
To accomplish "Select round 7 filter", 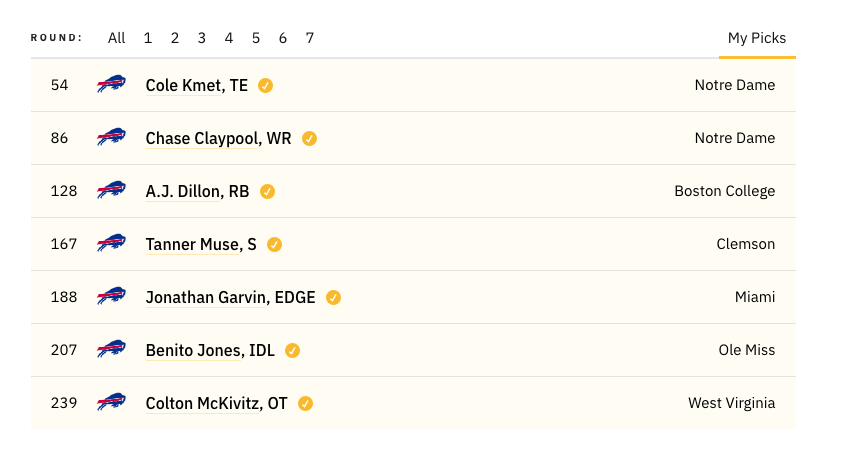I will [x=310, y=38].
